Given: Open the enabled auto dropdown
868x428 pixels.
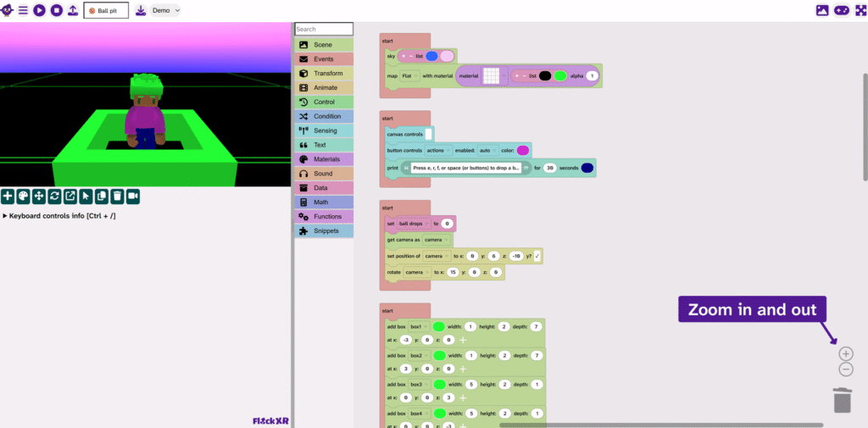Looking at the screenshot, I should tap(488, 150).
